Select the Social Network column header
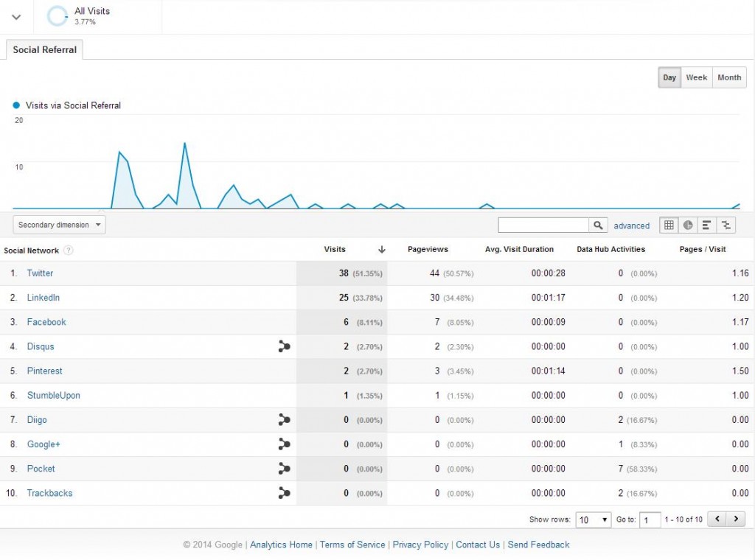The height and width of the screenshot is (560, 755). pos(31,251)
